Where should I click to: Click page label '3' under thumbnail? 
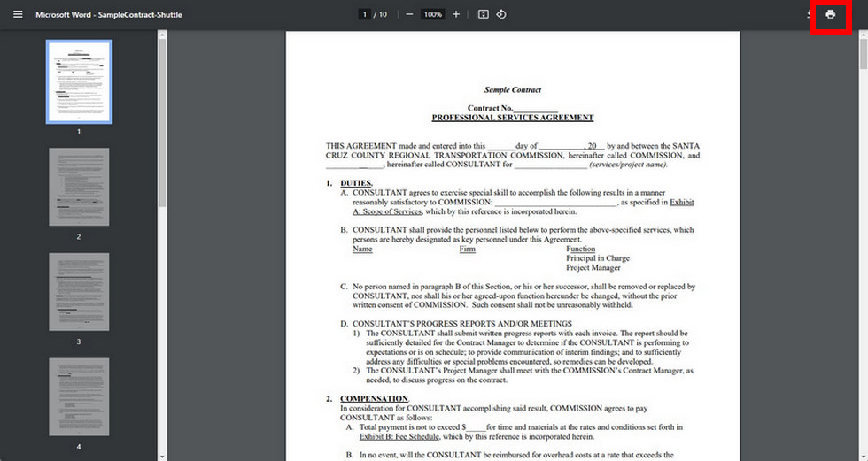79,342
